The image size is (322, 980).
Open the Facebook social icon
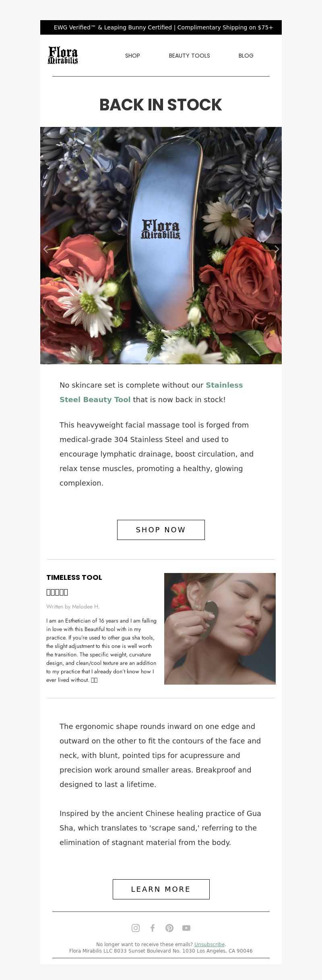[153, 928]
